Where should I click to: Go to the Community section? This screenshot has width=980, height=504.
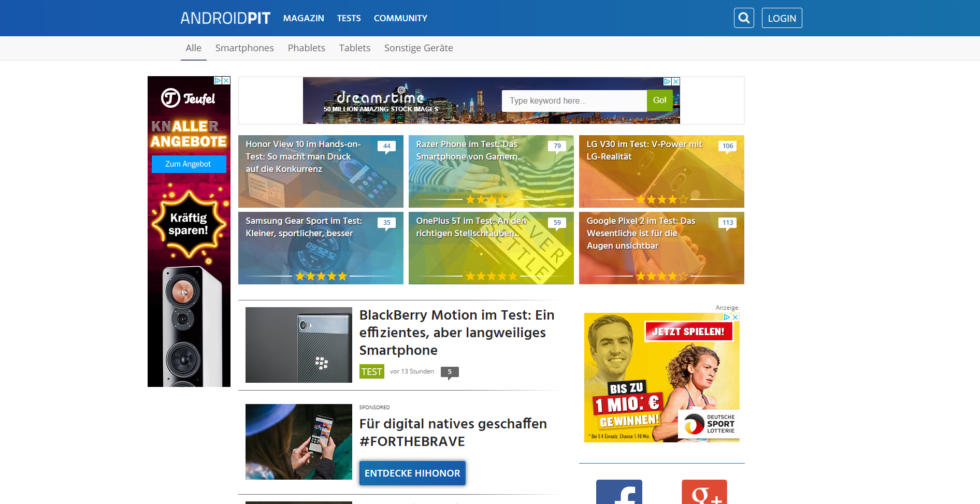pos(400,18)
